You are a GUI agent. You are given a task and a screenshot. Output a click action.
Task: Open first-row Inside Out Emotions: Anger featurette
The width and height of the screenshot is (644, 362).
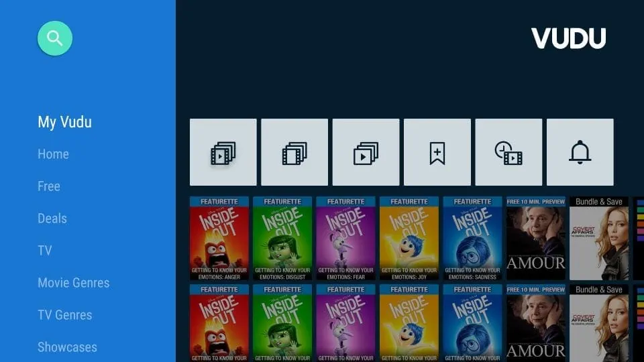click(x=219, y=239)
